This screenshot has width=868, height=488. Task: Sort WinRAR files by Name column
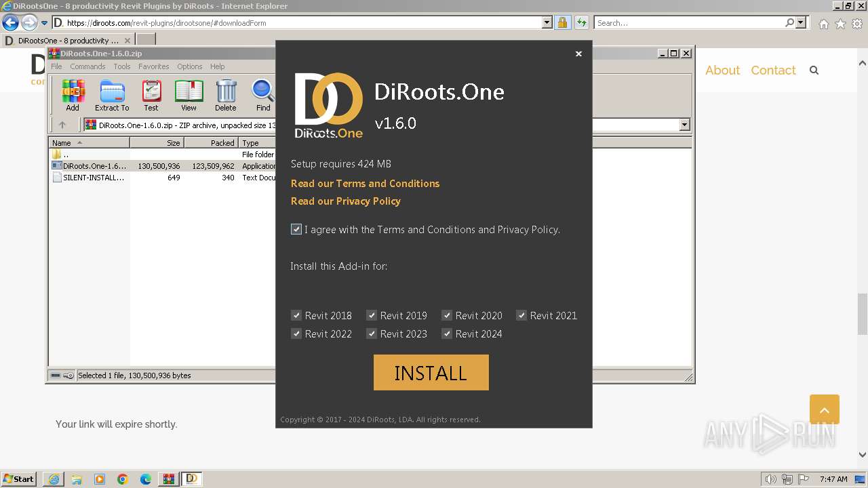[x=90, y=143]
